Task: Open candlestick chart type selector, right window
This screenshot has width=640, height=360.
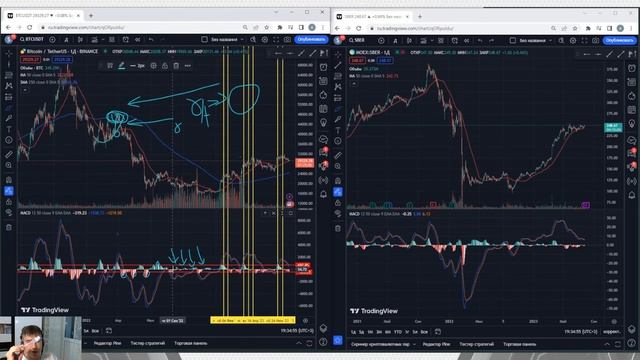Action: [x=409, y=40]
